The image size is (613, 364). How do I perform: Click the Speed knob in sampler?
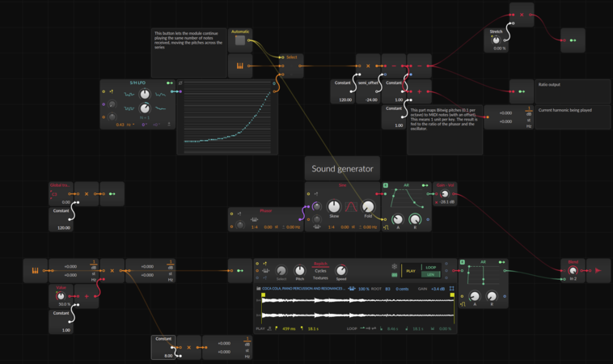pyautogui.click(x=341, y=271)
